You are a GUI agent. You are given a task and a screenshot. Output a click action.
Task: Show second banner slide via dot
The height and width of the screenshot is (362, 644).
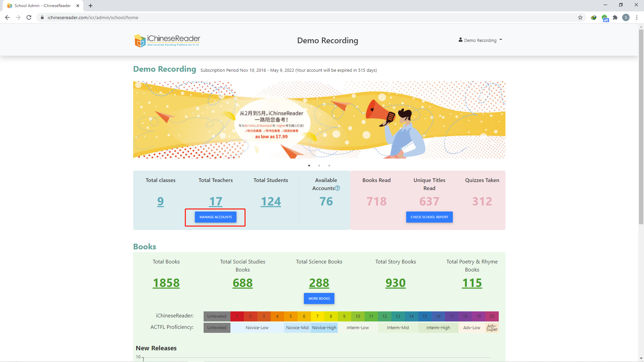(319, 166)
